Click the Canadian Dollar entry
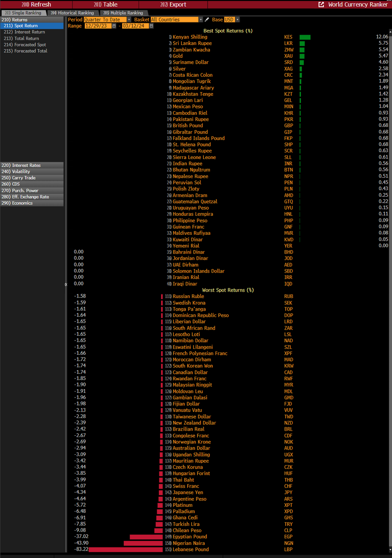Screen dimensions: 392x558 190,372
